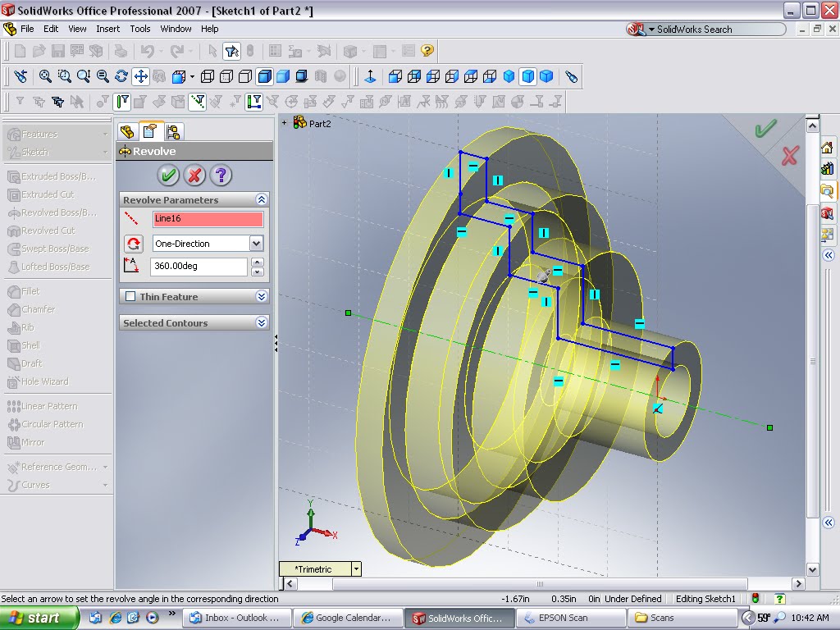Click Zoom to Fit icon
840x630 pixels.
click(45, 76)
